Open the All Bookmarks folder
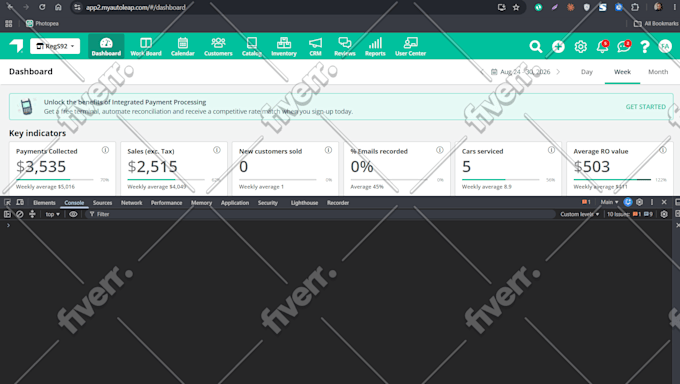Screen dimensions: 680x384 point(656,23)
